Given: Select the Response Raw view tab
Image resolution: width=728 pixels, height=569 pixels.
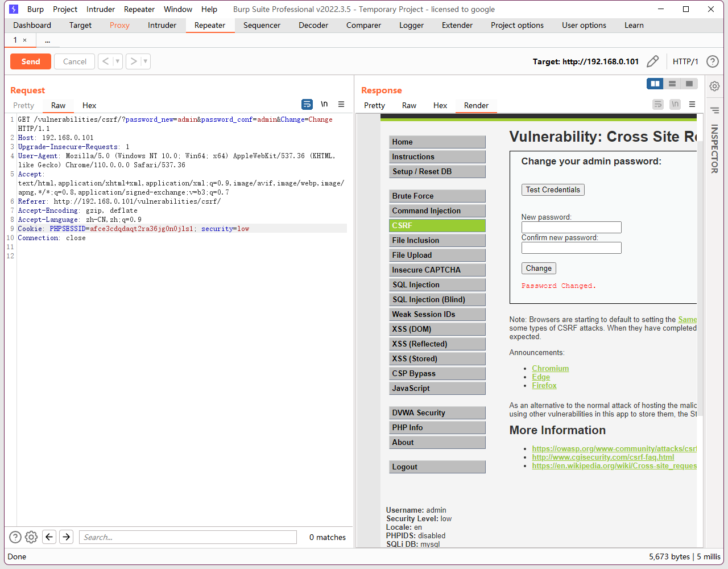Looking at the screenshot, I should click(x=409, y=105).
